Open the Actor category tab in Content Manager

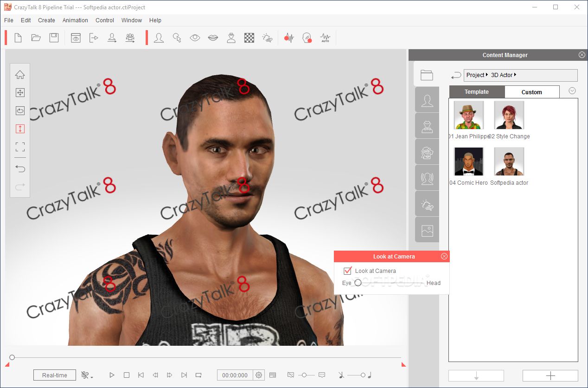click(x=427, y=100)
